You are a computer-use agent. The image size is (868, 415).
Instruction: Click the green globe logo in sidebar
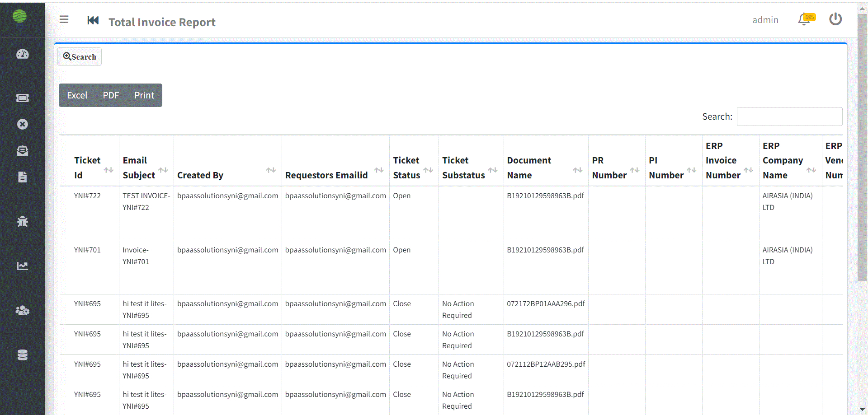coord(19,16)
